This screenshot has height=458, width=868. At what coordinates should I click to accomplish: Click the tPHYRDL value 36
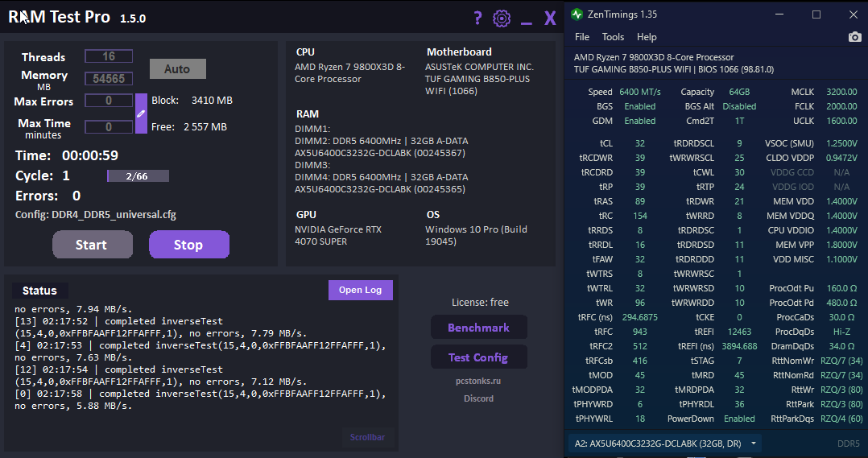pos(739,404)
